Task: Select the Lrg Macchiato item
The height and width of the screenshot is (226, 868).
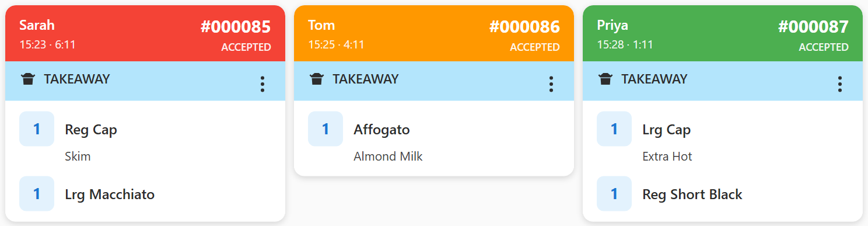Action: click(x=145, y=194)
